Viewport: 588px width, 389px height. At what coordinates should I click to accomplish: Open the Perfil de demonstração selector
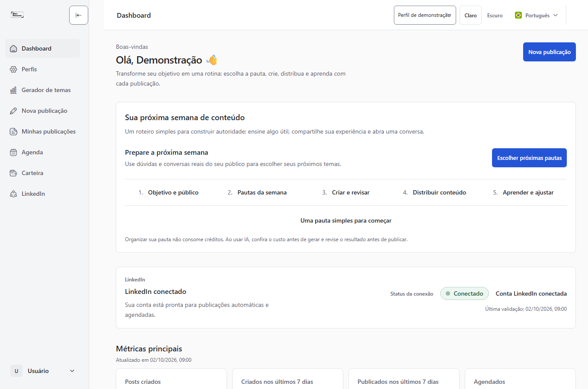425,15
